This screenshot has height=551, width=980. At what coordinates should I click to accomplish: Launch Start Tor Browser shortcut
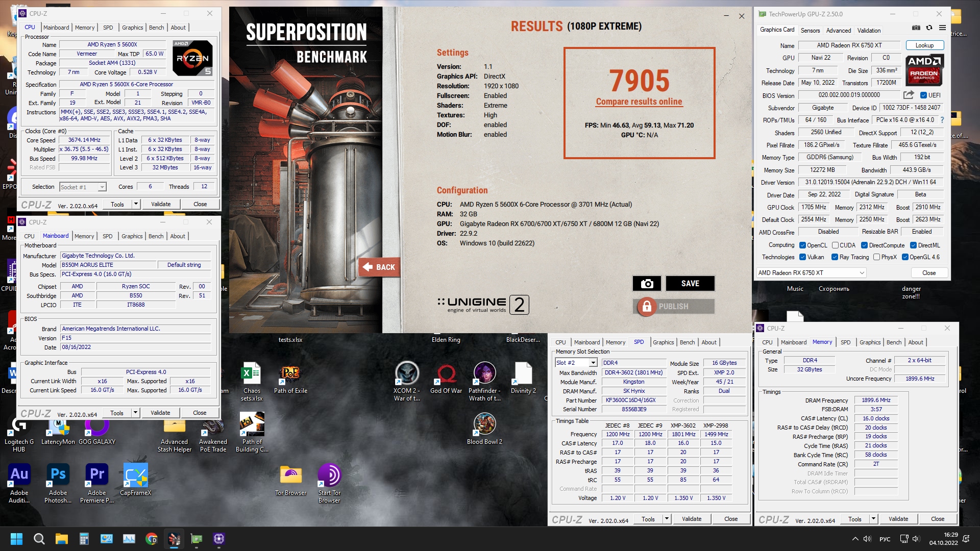pos(329,484)
